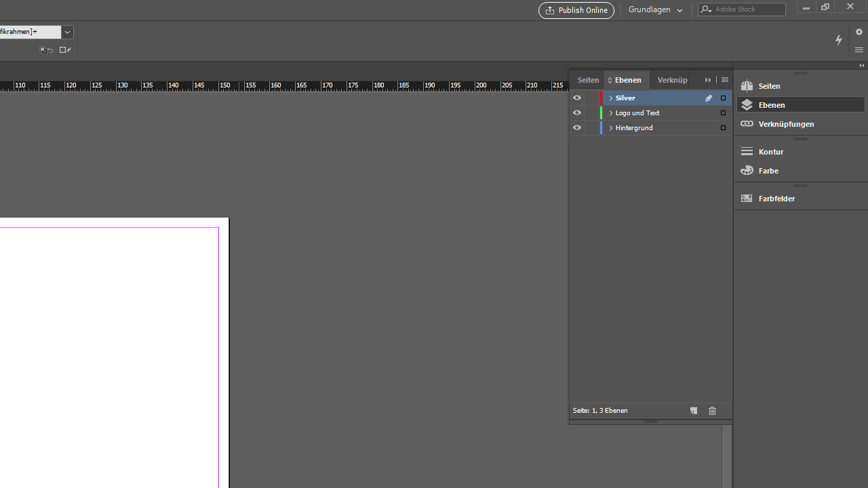Click the trash icon to delete layer
This screenshot has height=488, width=868.
712,411
